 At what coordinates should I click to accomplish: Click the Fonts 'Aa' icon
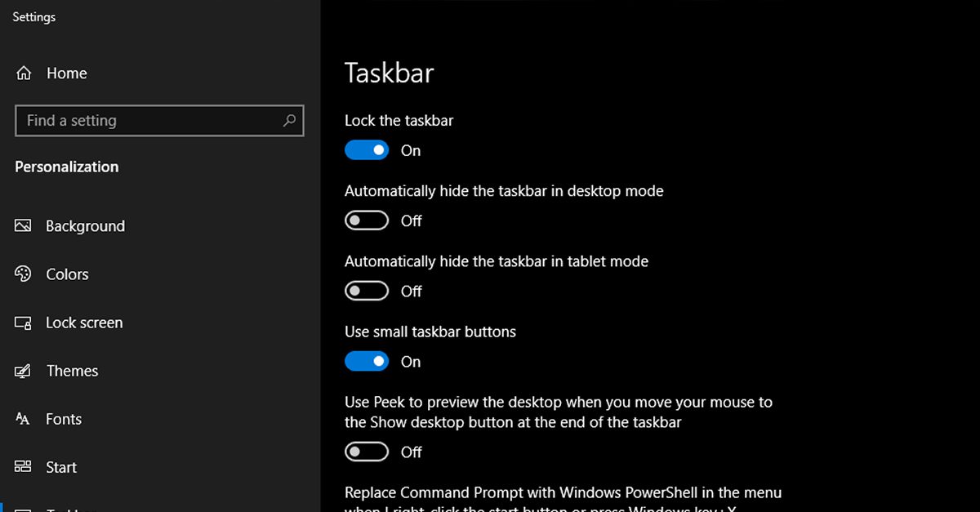24,419
